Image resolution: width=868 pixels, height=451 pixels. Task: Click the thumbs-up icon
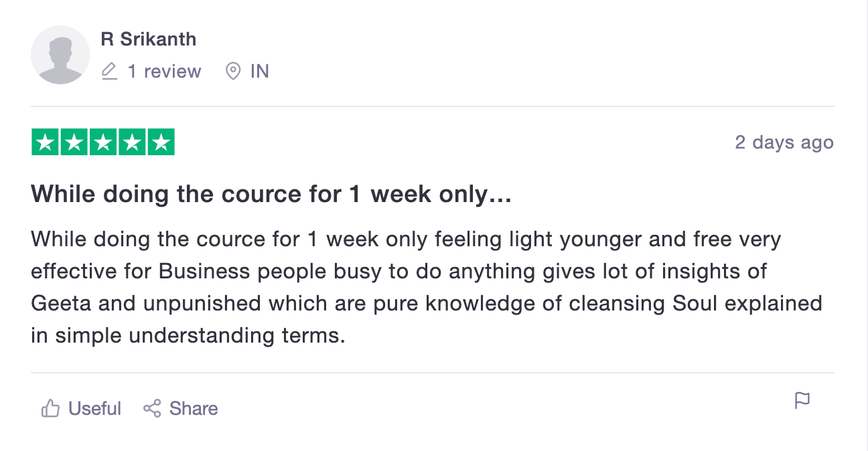point(51,408)
